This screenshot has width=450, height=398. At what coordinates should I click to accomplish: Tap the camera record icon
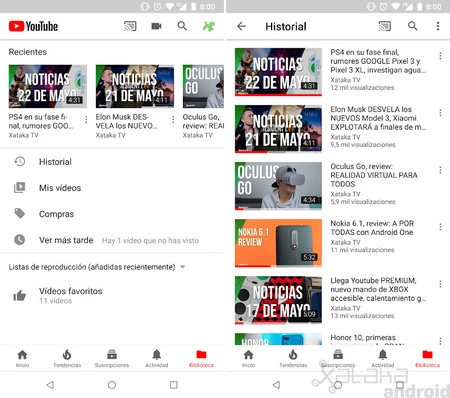coord(156,26)
